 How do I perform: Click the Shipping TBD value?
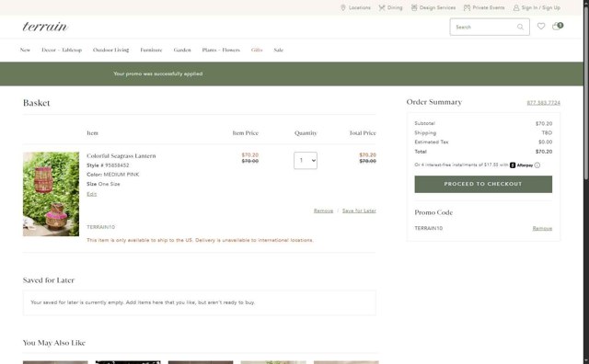[x=547, y=133]
